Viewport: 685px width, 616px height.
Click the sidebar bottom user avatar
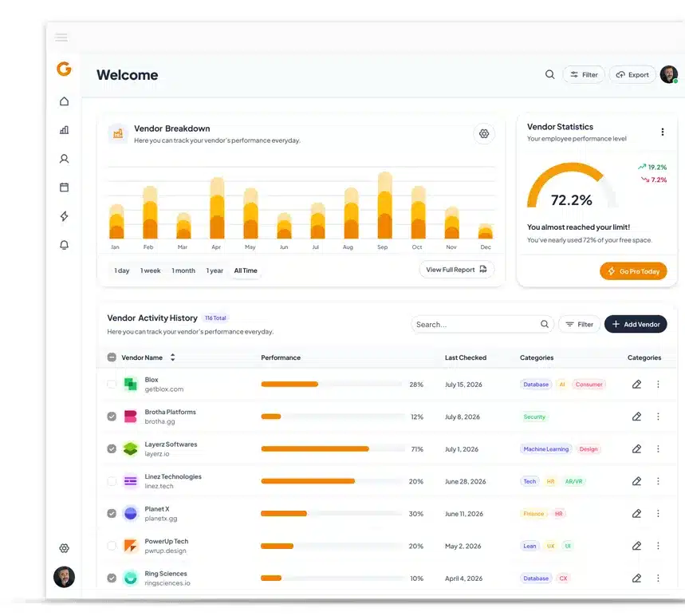65,577
